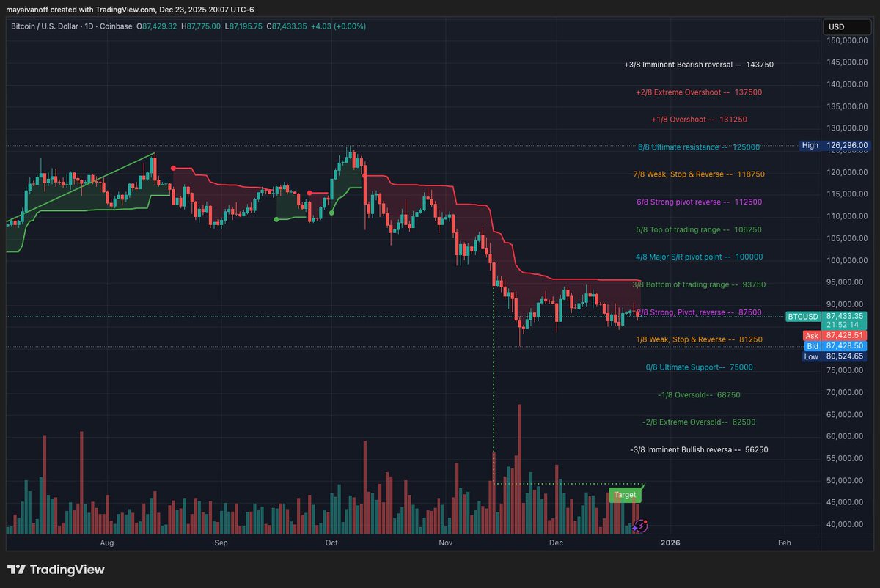Click the purple lightning spark icon on the chart
The height and width of the screenshot is (588, 880).
(x=641, y=526)
